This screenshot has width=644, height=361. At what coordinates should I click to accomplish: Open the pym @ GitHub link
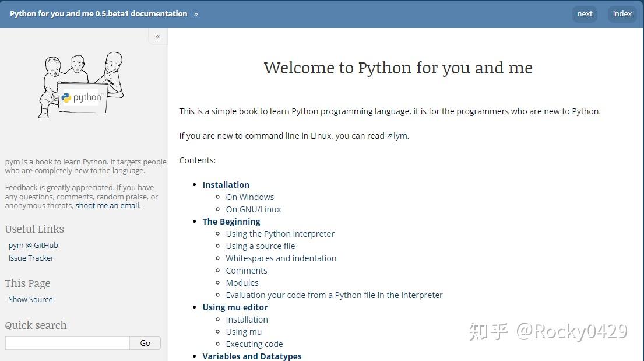pos(33,245)
